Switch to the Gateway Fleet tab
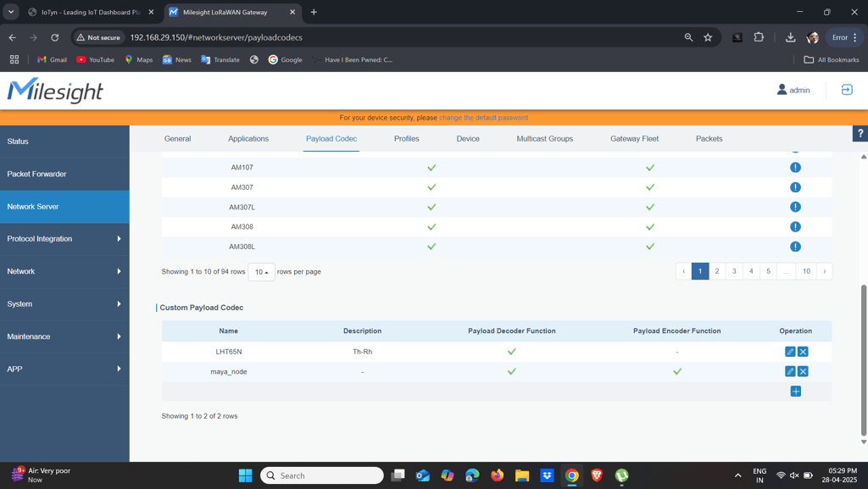 pyautogui.click(x=634, y=139)
